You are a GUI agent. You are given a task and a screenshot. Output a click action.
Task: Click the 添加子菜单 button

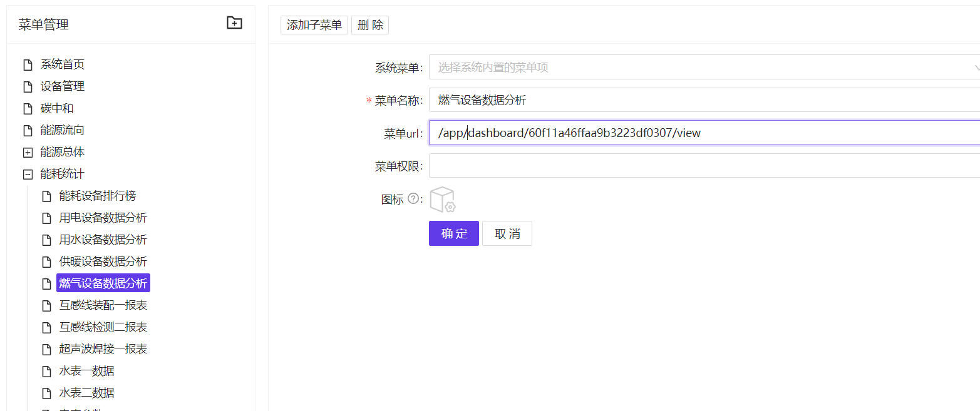point(314,25)
